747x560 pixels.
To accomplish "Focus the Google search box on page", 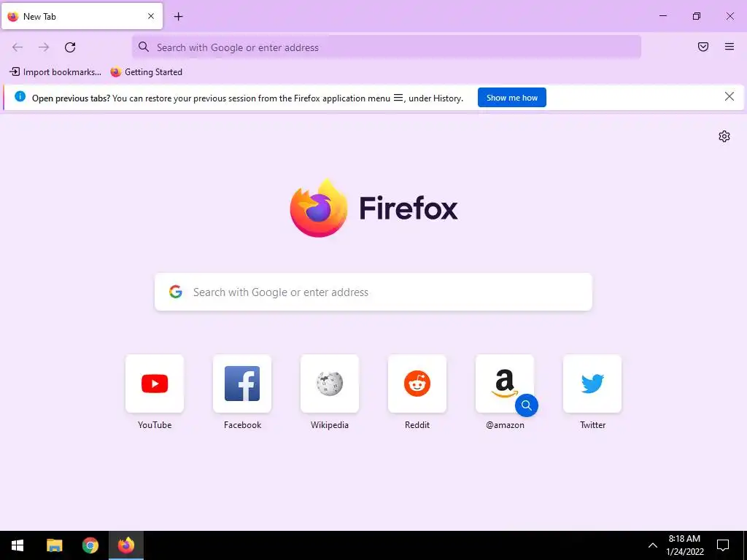I will coord(373,292).
